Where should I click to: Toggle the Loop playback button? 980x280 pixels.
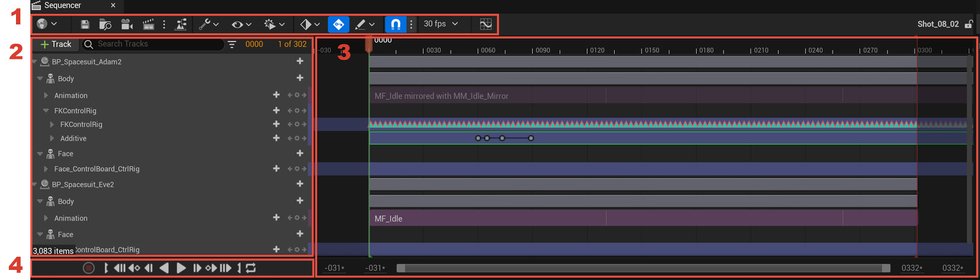pos(251,268)
